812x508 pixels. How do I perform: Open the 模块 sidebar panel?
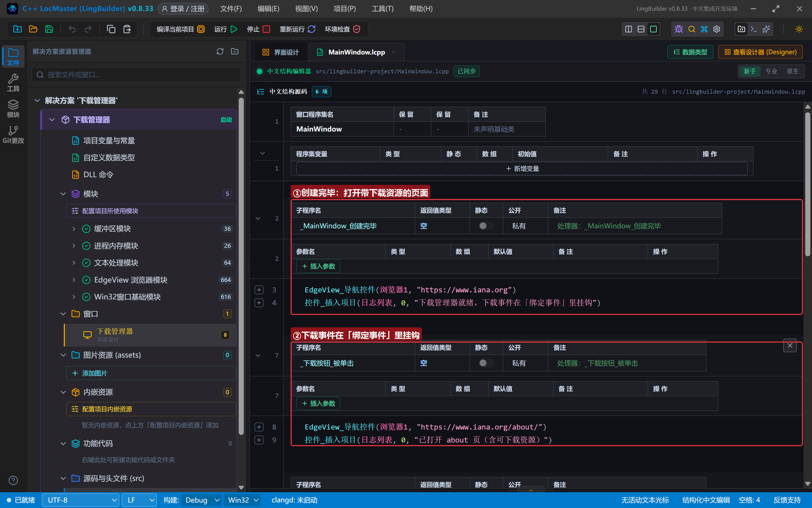(x=13, y=109)
